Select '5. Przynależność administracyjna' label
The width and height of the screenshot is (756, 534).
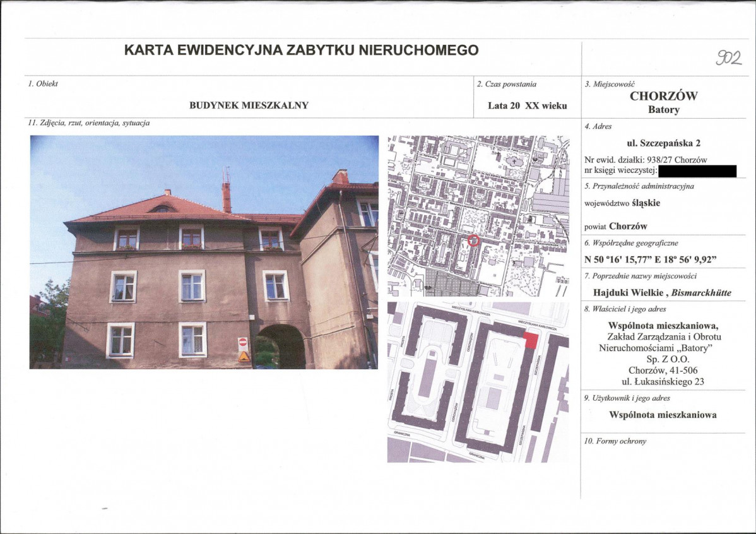pyautogui.click(x=639, y=186)
